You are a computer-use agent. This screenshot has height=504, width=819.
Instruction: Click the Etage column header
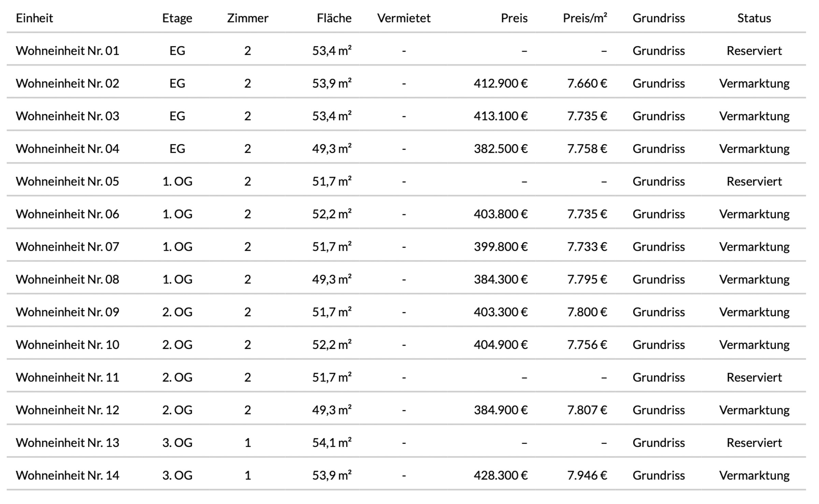[x=177, y=18]
